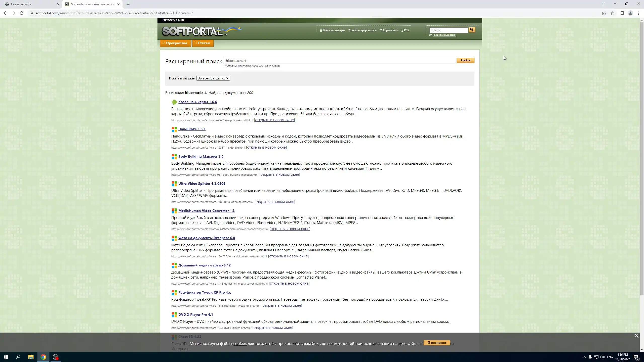Open the Программы menu tab
The width and height of the screenshot is (644, 362).
175,43
